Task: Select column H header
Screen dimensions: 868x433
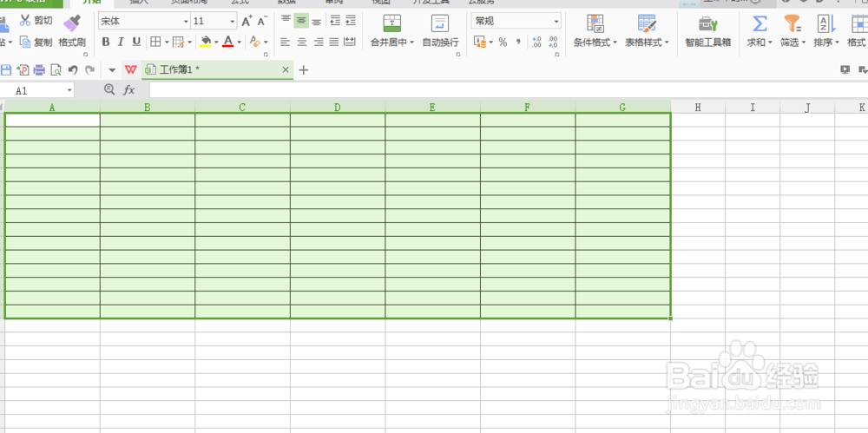Action: point(698,108)
